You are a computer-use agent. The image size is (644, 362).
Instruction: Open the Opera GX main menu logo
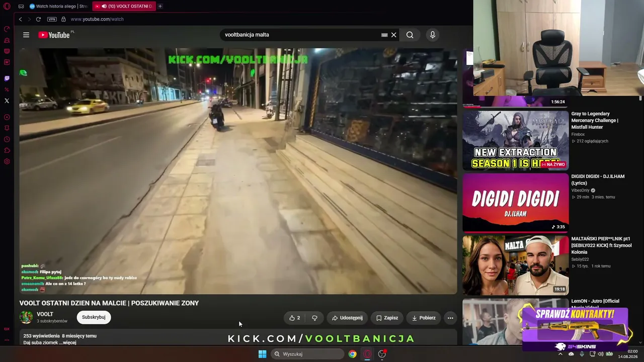(7, 7)
